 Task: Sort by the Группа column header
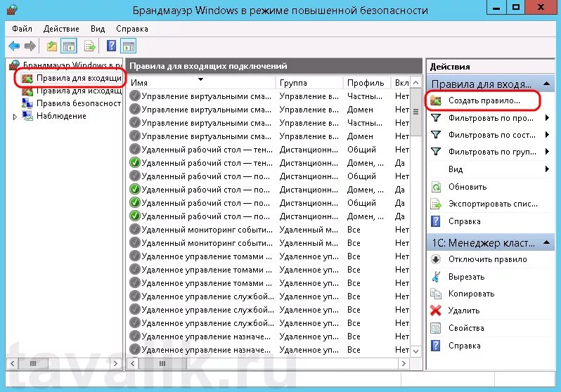[309, 83]
